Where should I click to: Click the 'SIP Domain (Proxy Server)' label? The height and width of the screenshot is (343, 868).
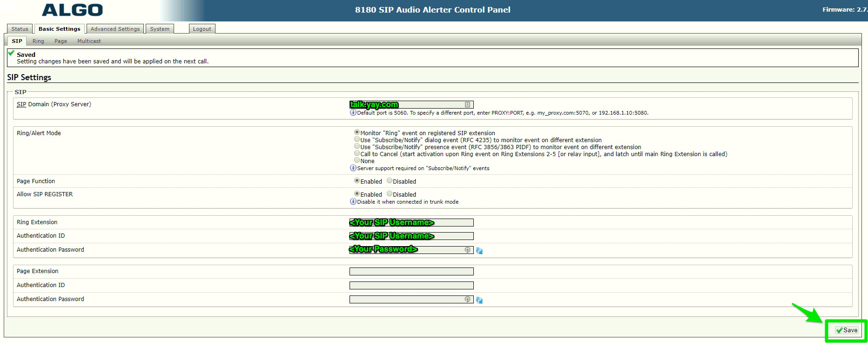[54, 104]
